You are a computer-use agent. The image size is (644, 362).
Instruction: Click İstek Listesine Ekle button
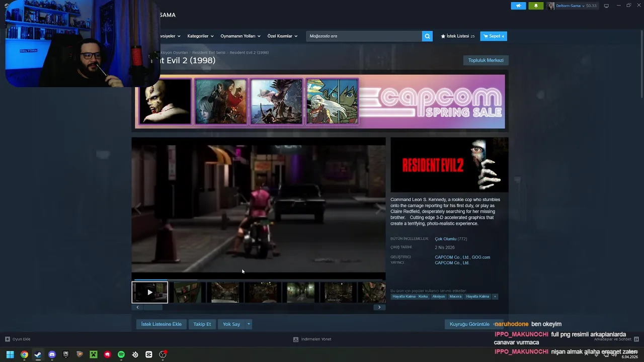tap(162, 324)
